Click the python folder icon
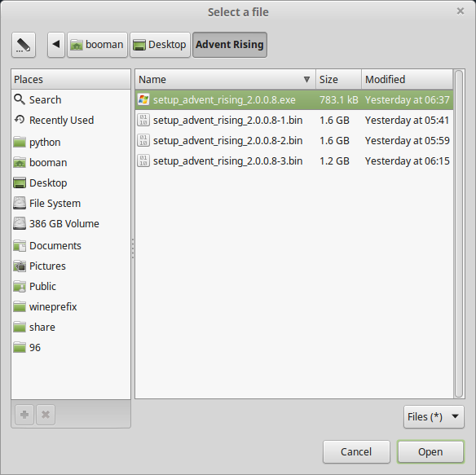The height and width of the screenshot is (475, 476). pos(20,142)
